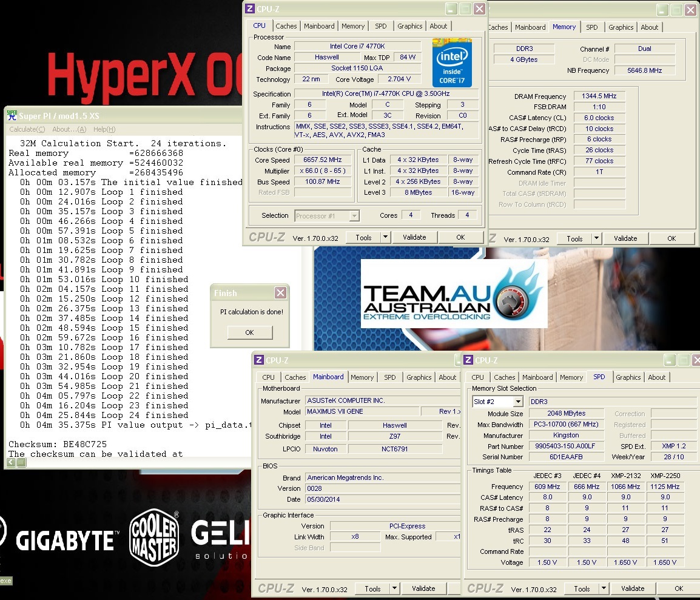Open the Tools dropdown arrow in Memory window
This screenshot has height=600, width=700.
click(x=596, y=238)
